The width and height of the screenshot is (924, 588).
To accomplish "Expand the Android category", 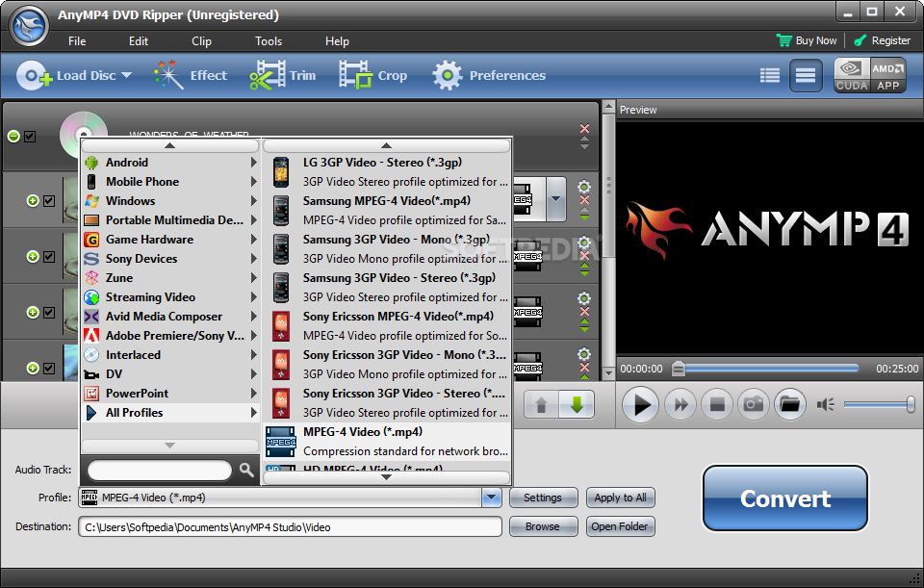I will click(170, 163).
